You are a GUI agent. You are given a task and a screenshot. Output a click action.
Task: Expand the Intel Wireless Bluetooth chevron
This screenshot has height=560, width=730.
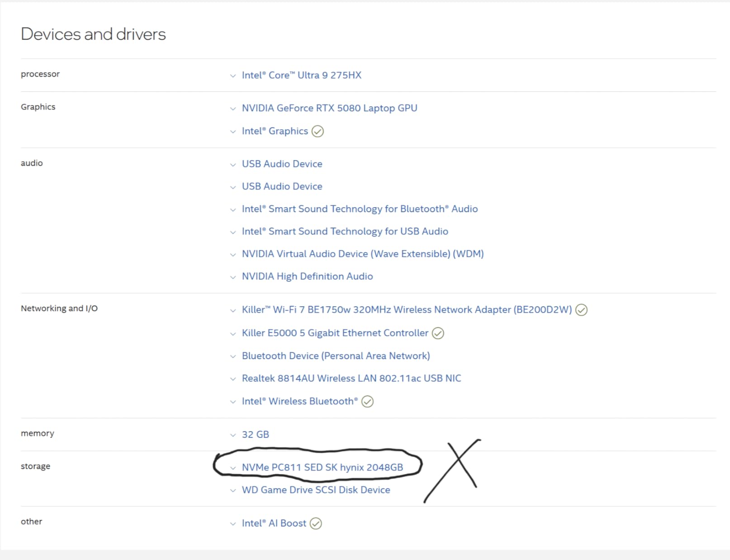(233, 402)
